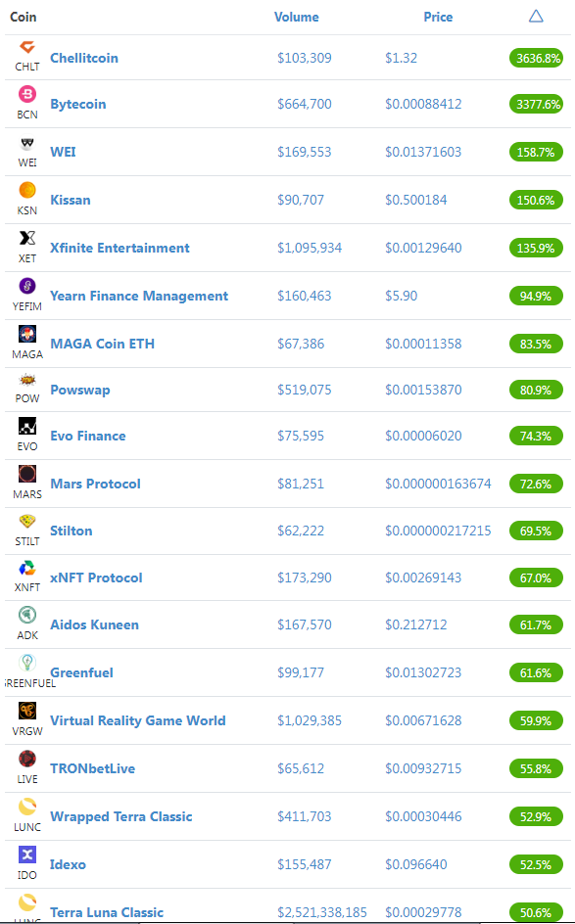Click the Xfinite Entertainment XET icon

coord(27,238)
